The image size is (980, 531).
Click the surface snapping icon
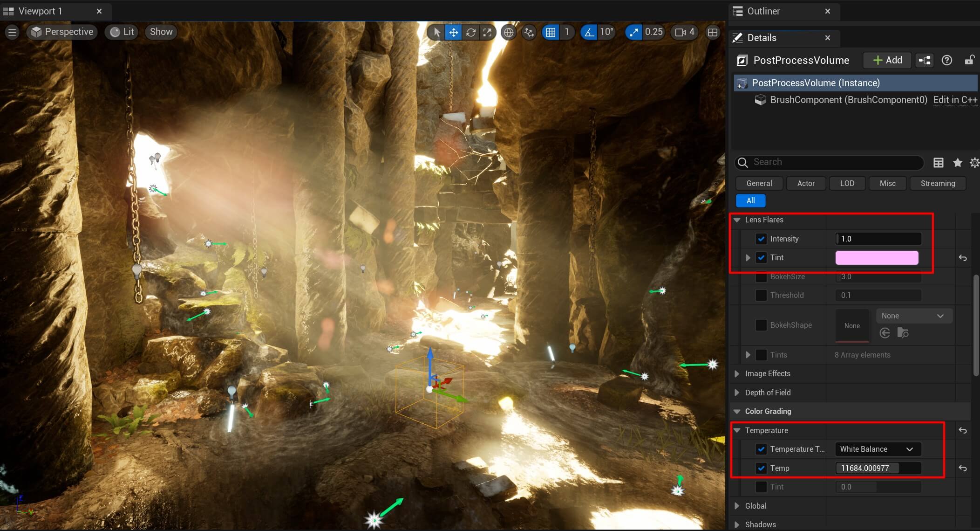529,31
